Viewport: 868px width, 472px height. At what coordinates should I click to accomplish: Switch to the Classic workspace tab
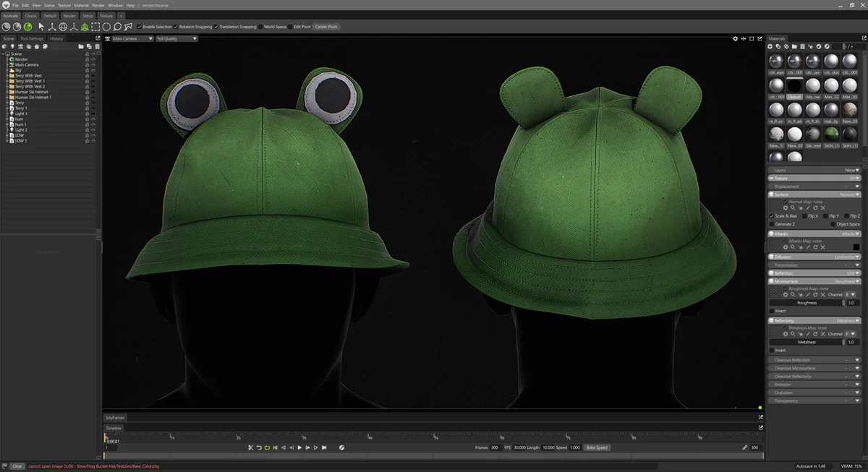point(31,15)
